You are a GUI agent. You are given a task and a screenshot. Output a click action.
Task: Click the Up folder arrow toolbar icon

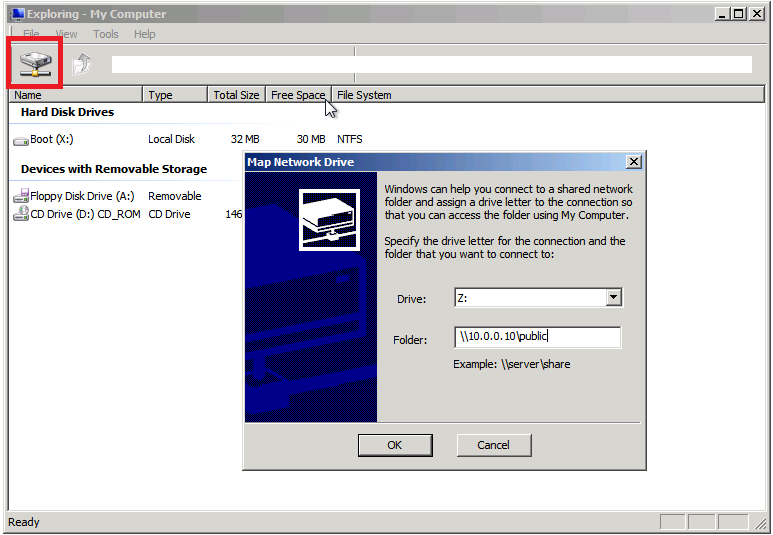pos(82,64)
